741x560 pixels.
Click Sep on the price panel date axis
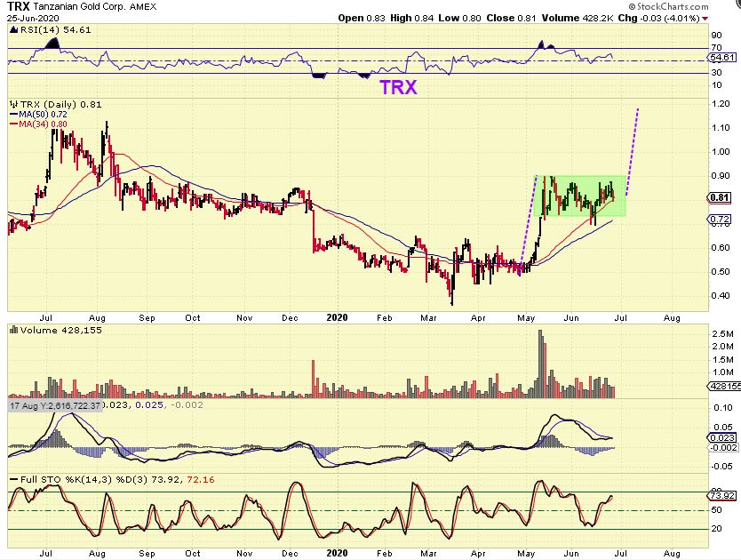click(x=147, y=318)
